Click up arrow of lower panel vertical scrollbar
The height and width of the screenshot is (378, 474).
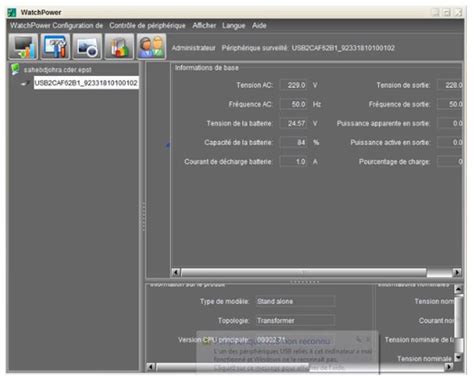point(459,289)
